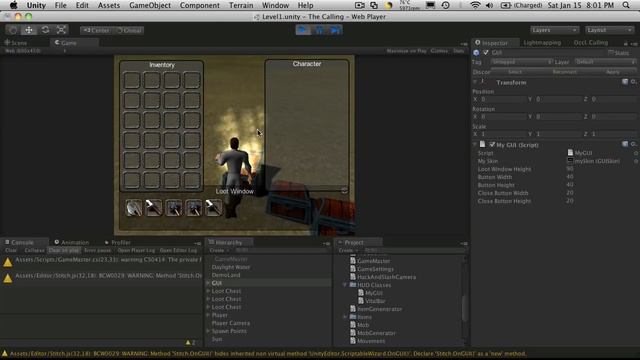The height and width of the screenshot is (360, 640).
Task: Toggle Maximize on Play
Action: click(x=406, y=51)
